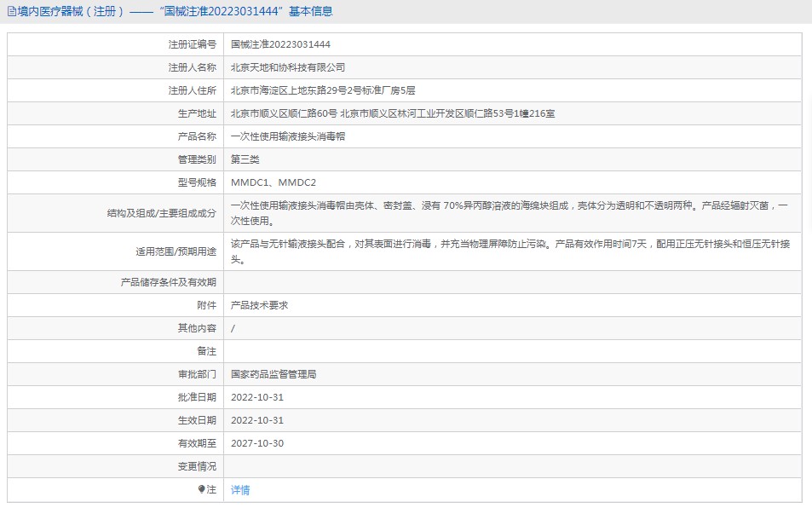Select registration number 国械注准20223031444 in table

point(280,44)
